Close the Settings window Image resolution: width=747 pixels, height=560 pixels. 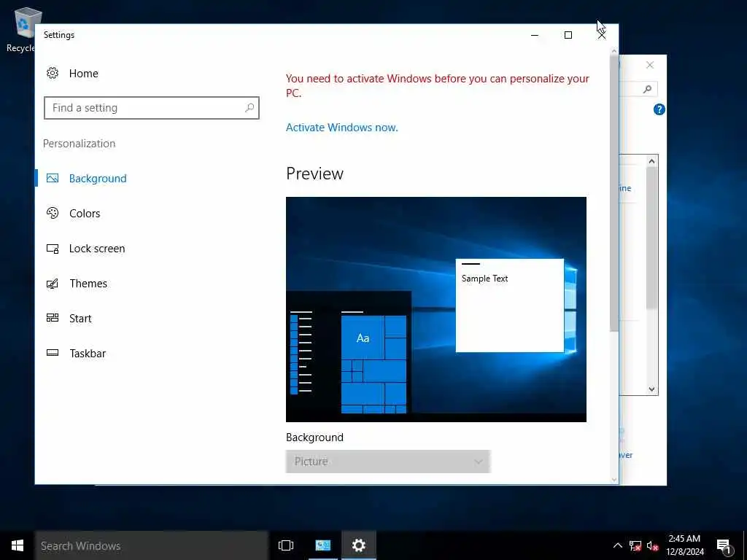601,35
